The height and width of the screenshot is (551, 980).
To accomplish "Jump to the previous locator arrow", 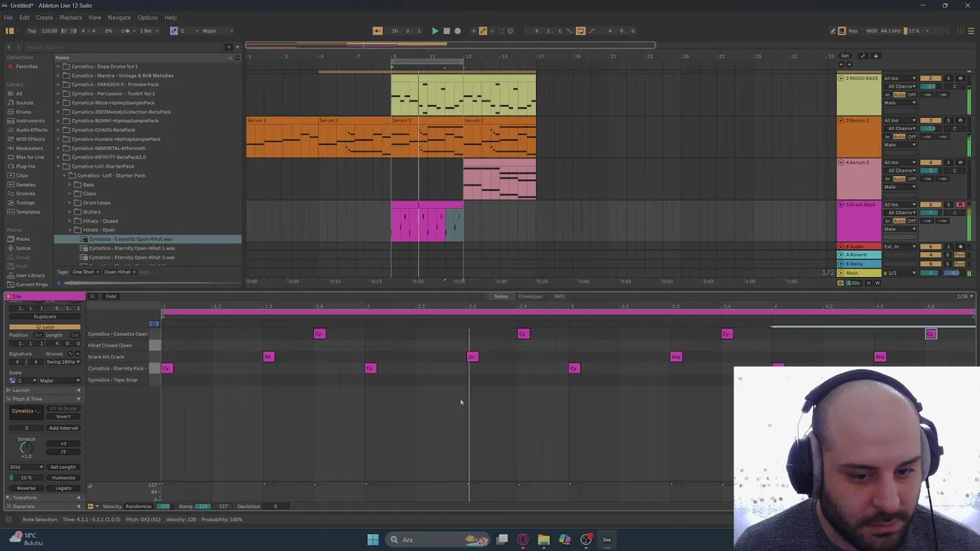I will tap(841, 64).
